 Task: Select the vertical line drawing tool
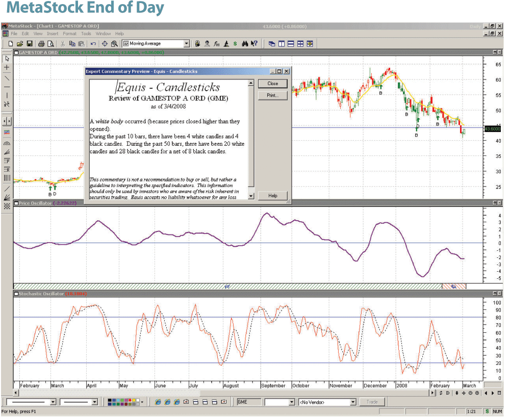pyautogui.click(x=7, y=96)
